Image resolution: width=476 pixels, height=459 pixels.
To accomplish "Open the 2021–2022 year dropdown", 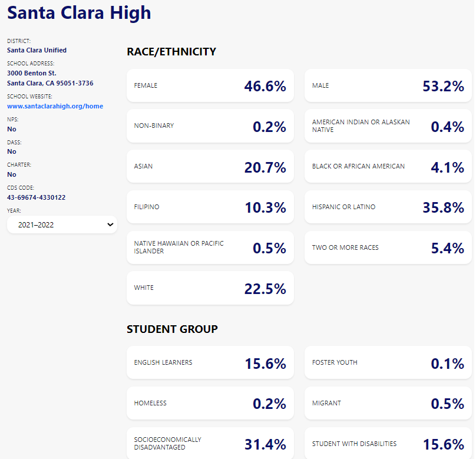I will (x=62, y=224).
